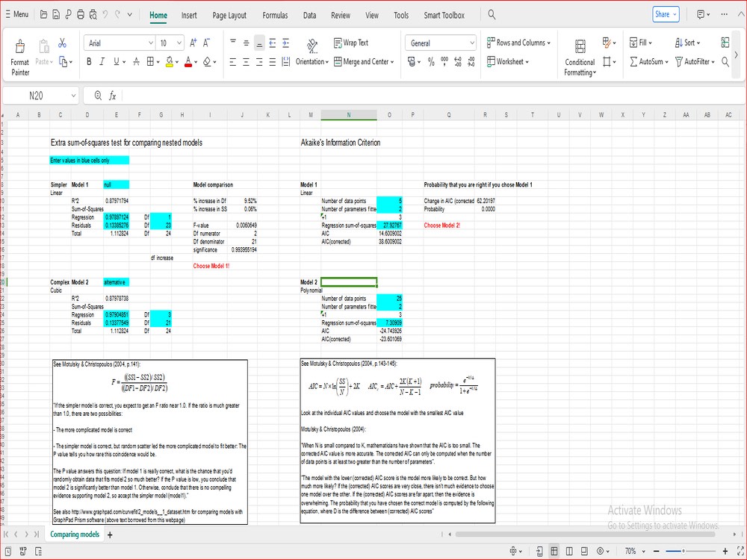Toggle Italic formatting
This screenshot has height=560, width=747.
click(102, 61)
